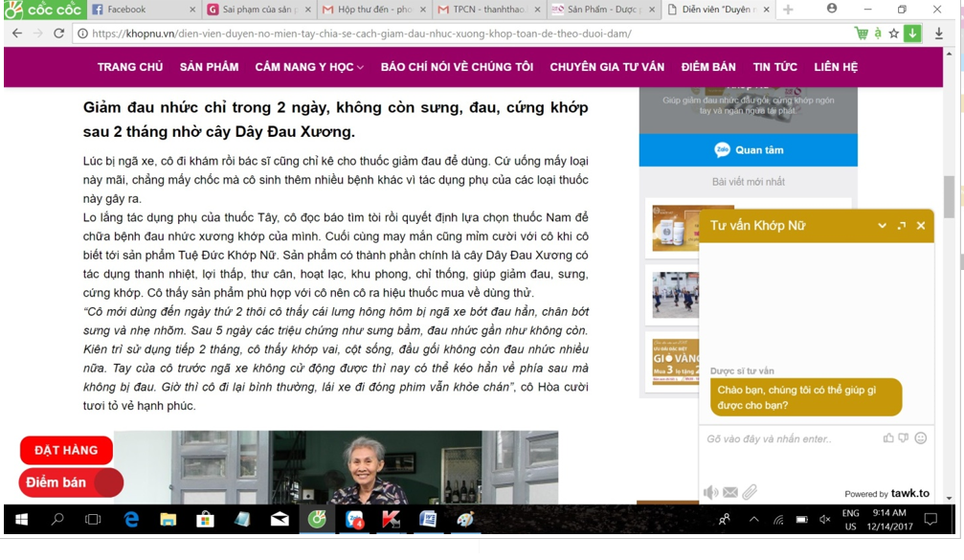Bookmark this page with the star icon
Image resolution: width=964 pixels, height=560 pixels.
pos(893,34)
